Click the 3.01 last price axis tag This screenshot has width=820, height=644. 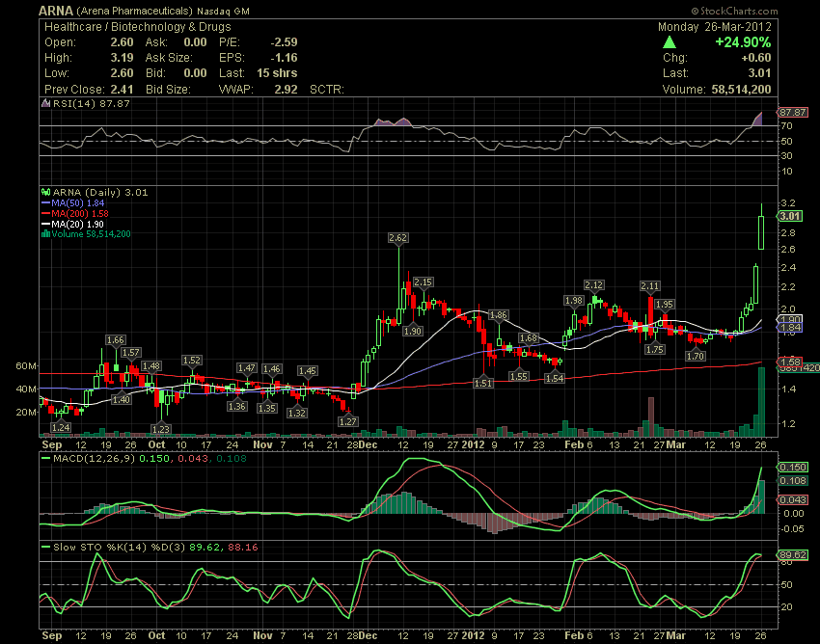[x=790, y=216]
